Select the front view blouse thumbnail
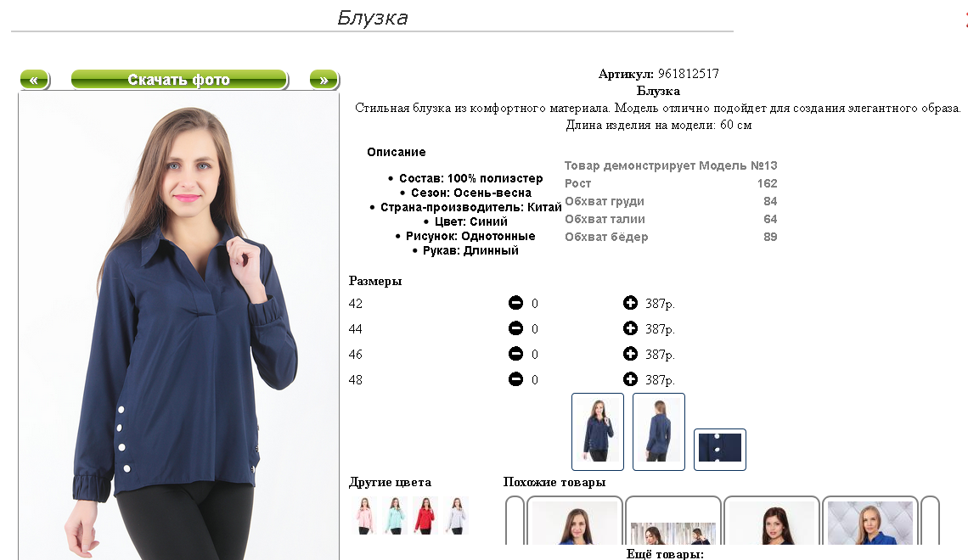 click(598, 432)
